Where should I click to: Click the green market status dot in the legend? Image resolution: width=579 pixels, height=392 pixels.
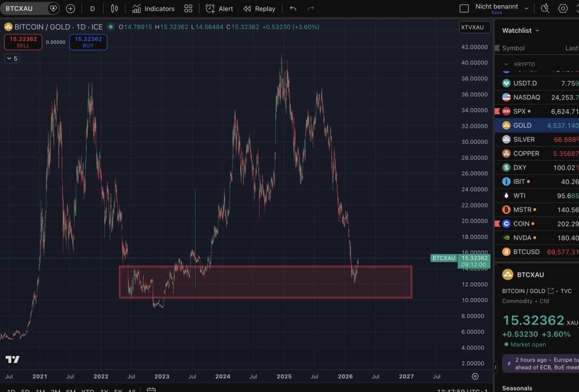point(110,27)
